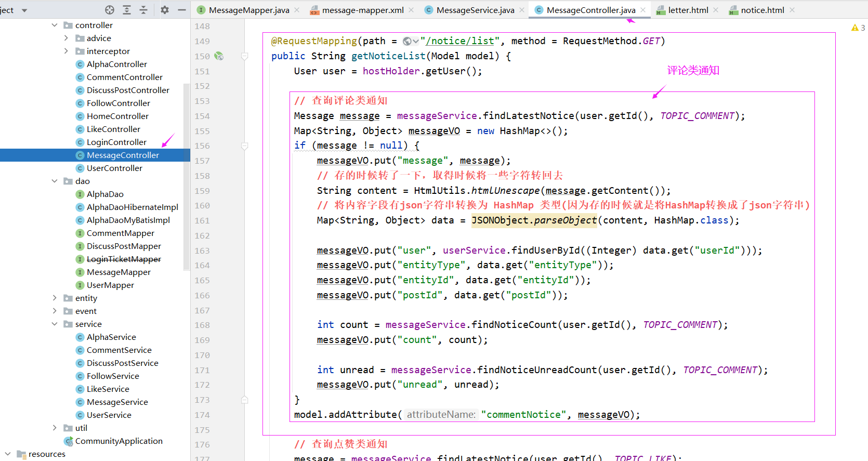Click the Expand All icon in project toolbar

pos(127,10)
